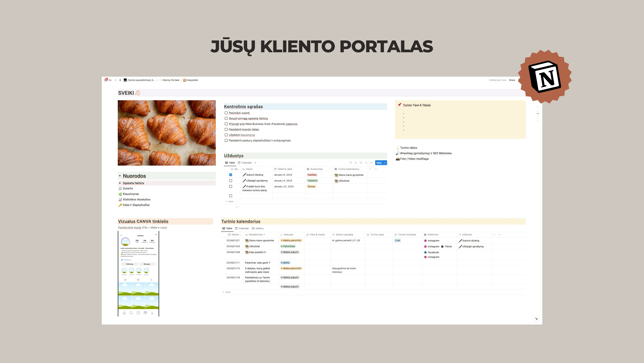Open the three-dot menu in Užduotys toolbar
The height and width of the screenshot is (363, 644).
pyautogui.click(x=371, y=163)
